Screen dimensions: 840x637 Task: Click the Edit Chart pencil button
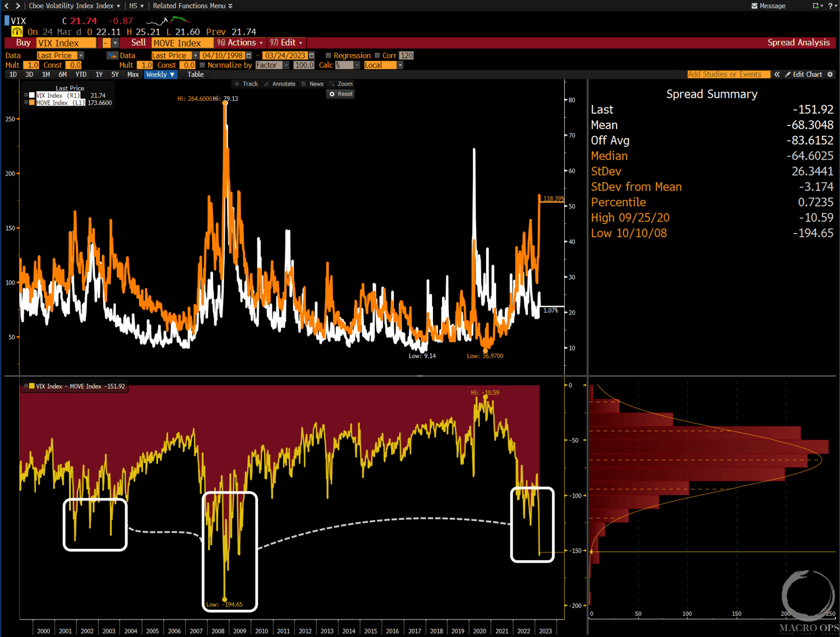click(x=803, y=74)
